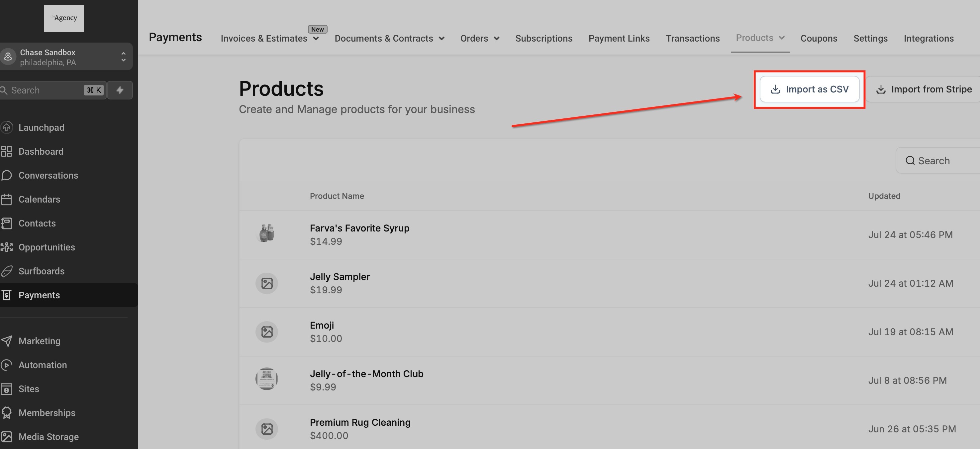Go to Conversations via chat icon

7,175
